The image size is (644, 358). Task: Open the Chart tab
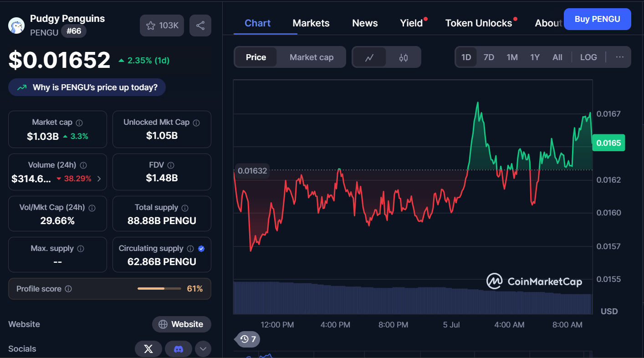click(258, 23)
